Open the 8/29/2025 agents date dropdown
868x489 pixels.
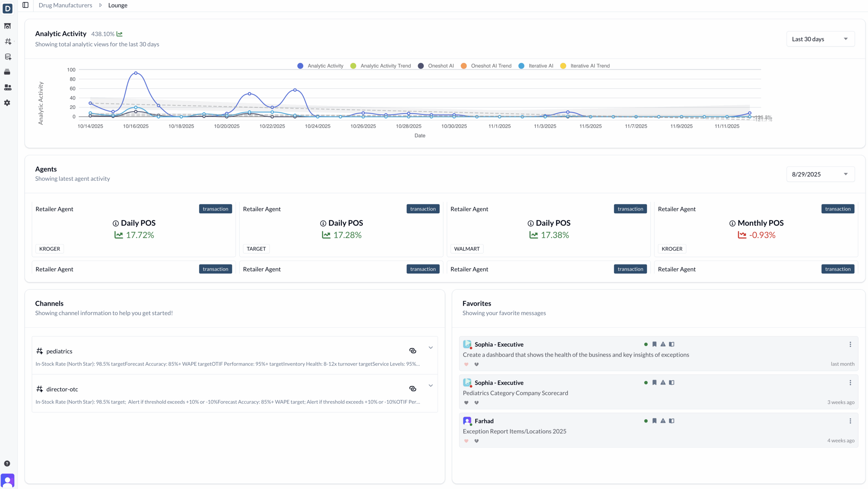click(820, 174)
